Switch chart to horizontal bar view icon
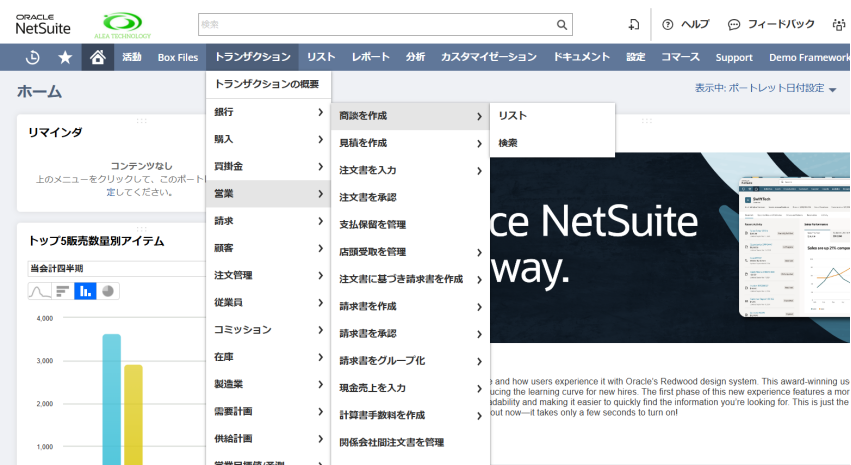This screenshot has height=465, width=851. pyautogui.click(x=63, y=291)
